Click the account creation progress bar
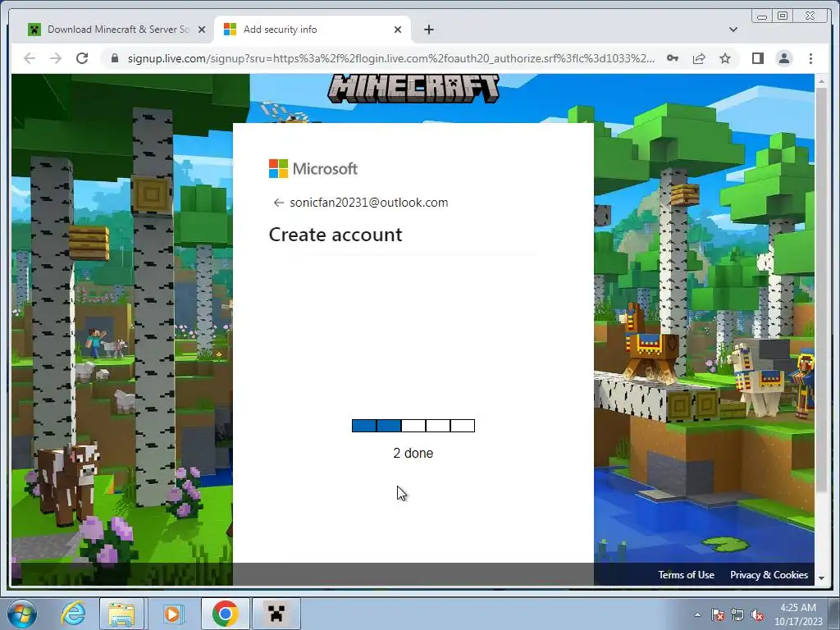 (x=413, y=426)
